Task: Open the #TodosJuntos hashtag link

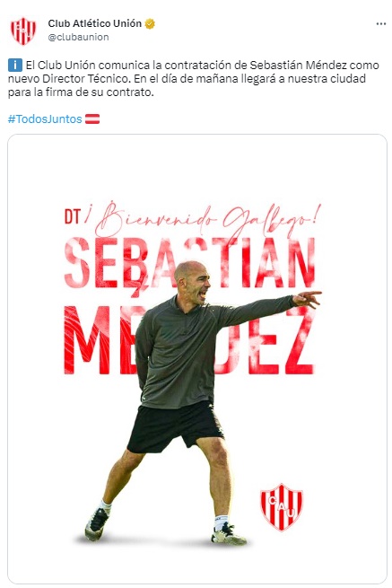Action: tap(45, 119)
